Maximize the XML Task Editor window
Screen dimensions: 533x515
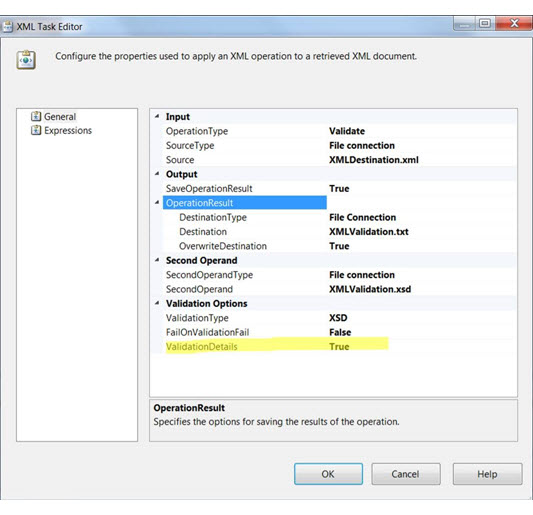(485, 23)
